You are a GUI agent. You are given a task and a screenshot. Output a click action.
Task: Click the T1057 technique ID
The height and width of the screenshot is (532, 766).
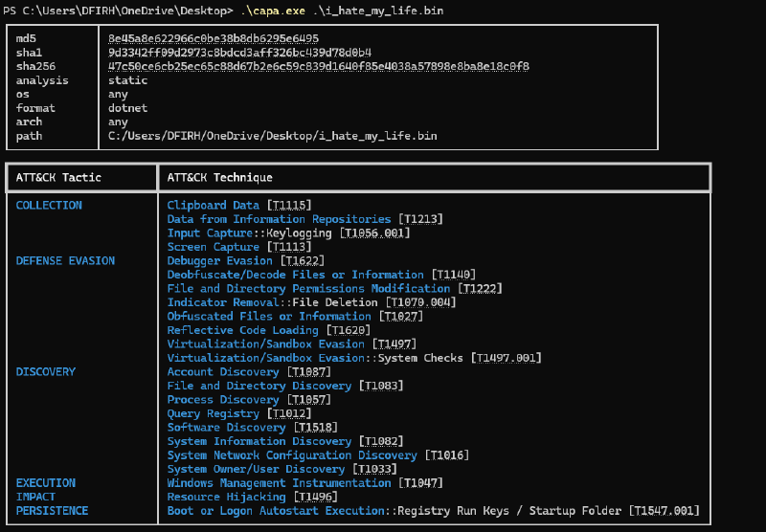point(308,400)
